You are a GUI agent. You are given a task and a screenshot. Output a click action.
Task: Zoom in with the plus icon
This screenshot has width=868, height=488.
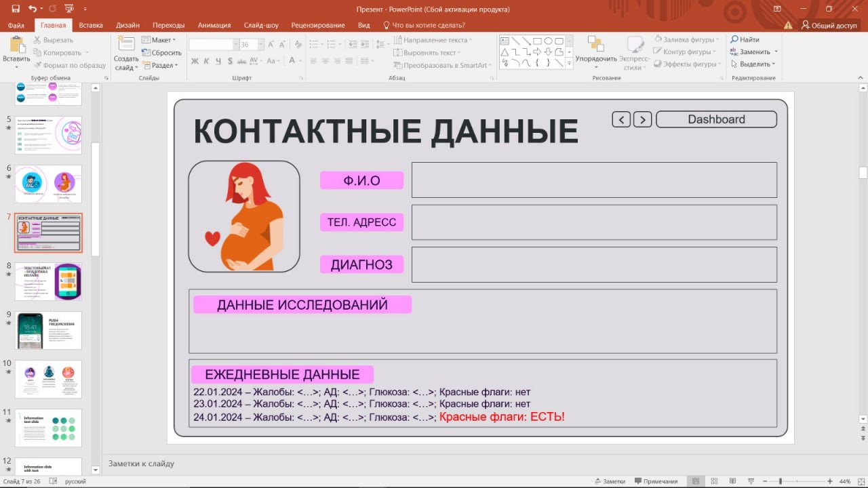[x=831, y=481]
